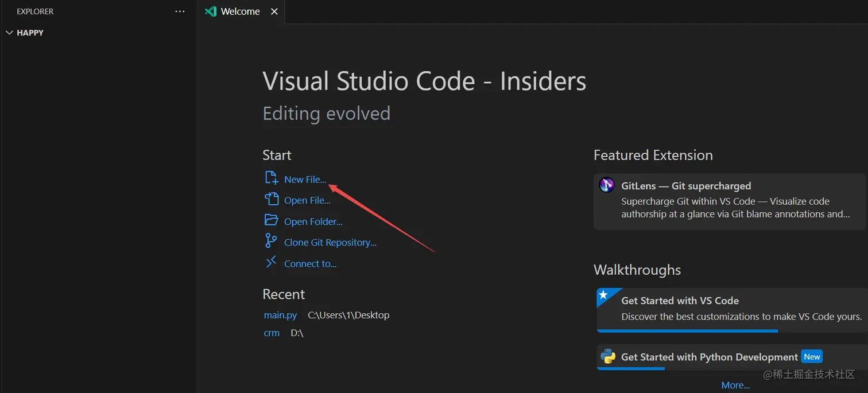Click the New File icon under Start
This screenshot has height=393, width=868.
click(271, 178)
